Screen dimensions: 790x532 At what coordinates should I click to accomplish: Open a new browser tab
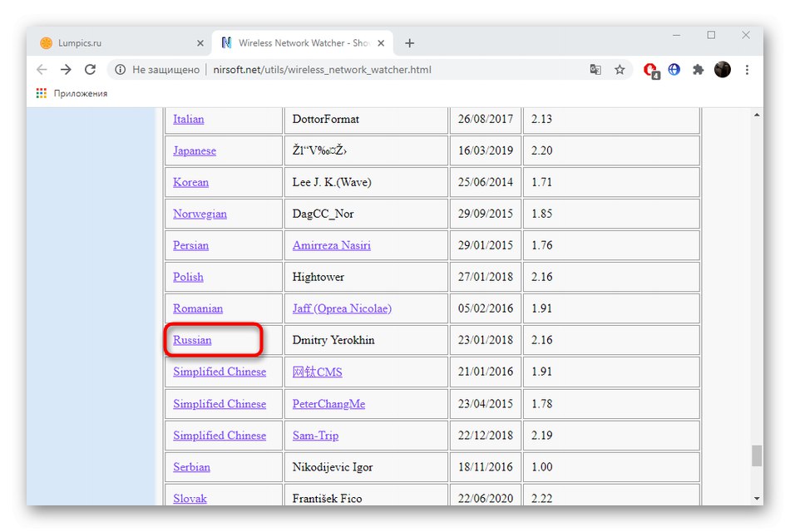pos(409,42)
